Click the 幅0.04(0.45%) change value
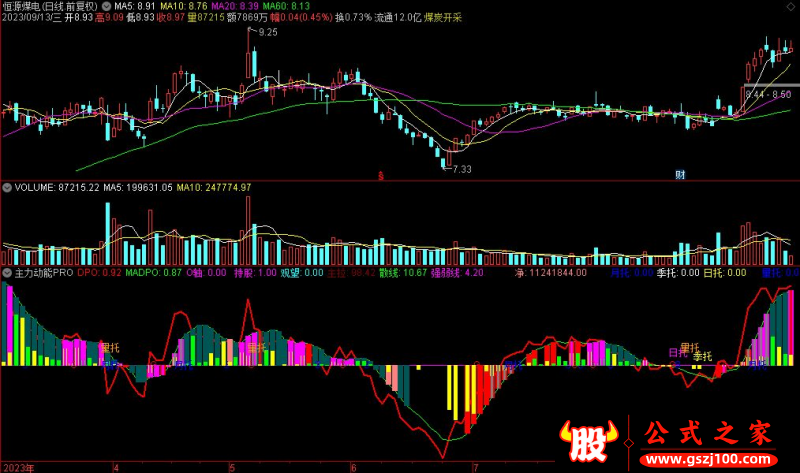800x473 pixels. pyautogui.click(x=302, y=17)
